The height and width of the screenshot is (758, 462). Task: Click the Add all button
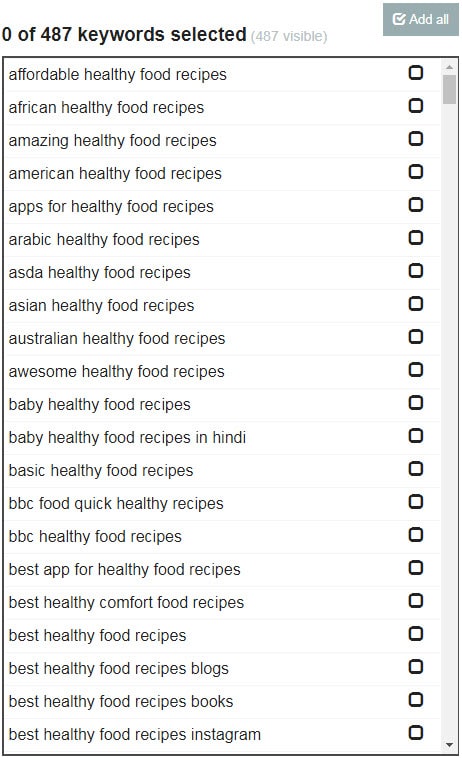pos(420,19)
